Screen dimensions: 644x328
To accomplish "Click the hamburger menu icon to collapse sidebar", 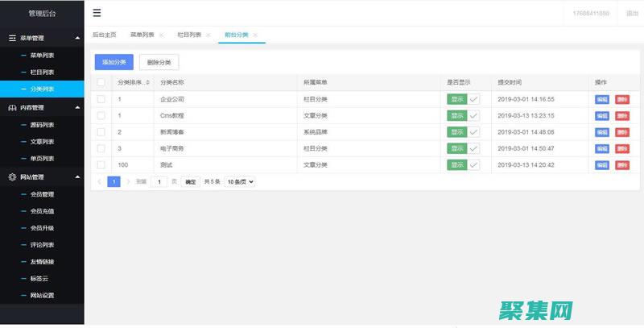I will pos(97,13).
